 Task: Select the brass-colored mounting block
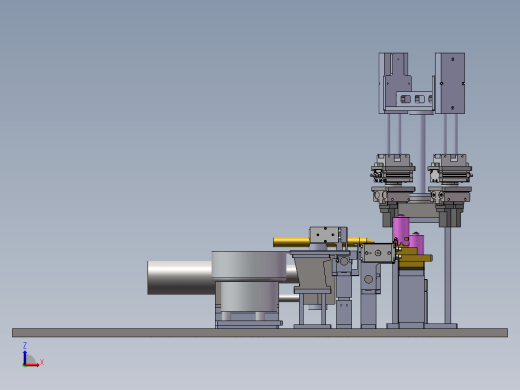413,258
